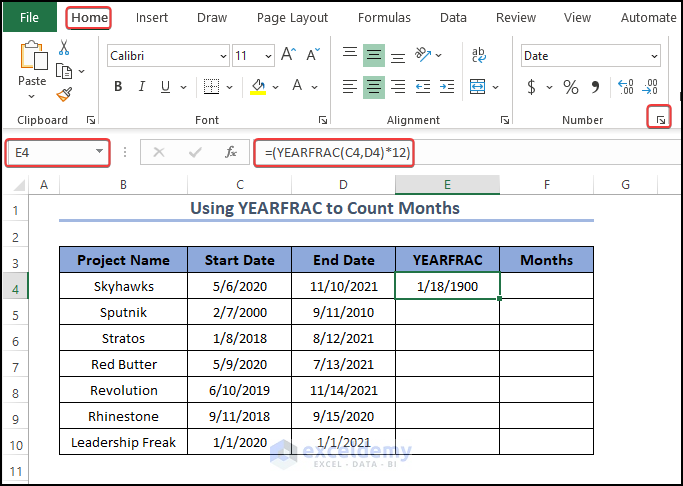Align text right

click(398, 87)
